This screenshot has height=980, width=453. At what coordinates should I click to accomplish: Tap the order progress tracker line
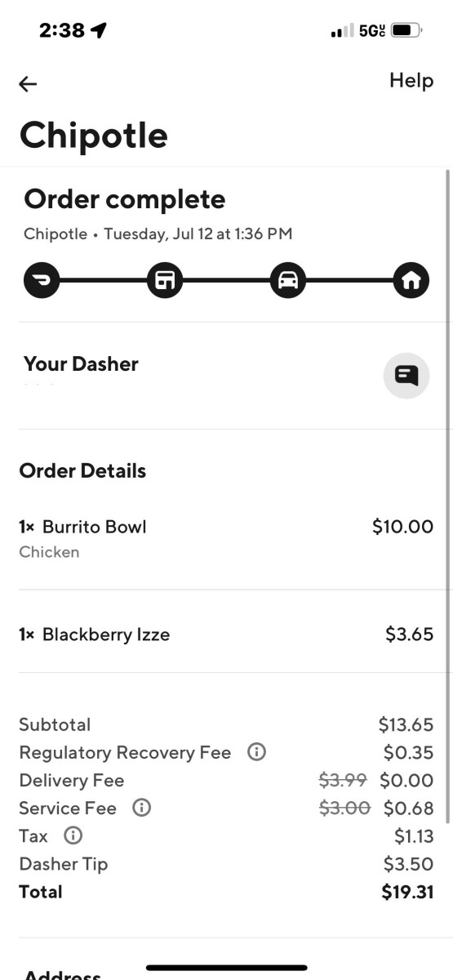pos(226,281)
